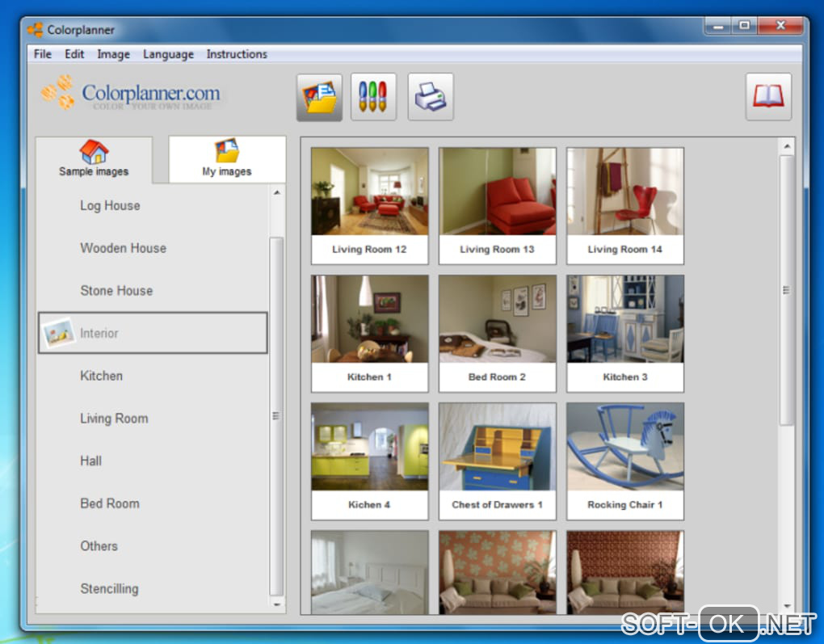
Task: Open the File menu
Action: click(x=43, y=54)
